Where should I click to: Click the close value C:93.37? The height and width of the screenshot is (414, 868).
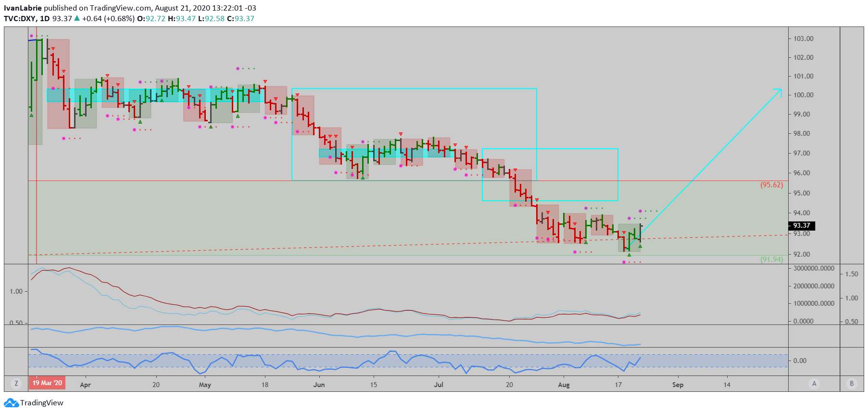pyautogui.click(x=240, y=18)
